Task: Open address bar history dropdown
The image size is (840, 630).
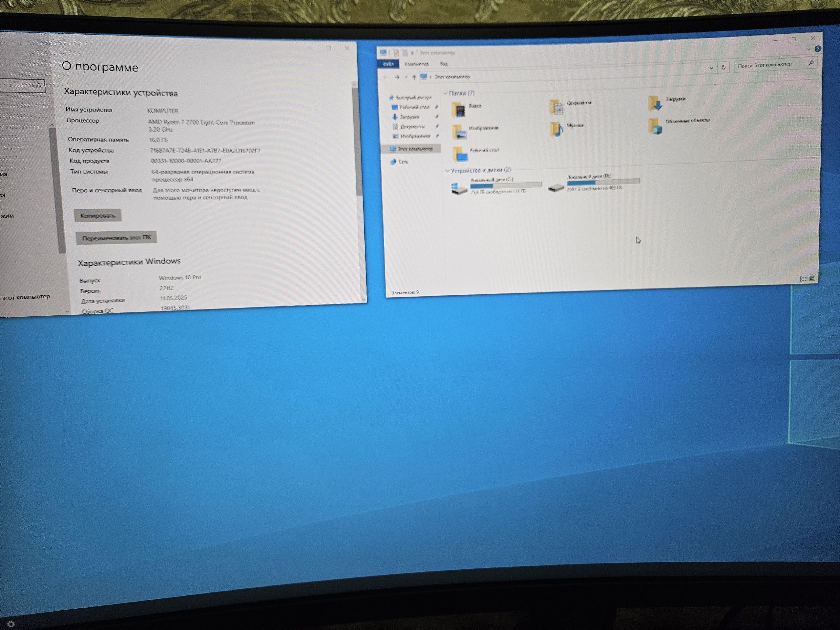Action: click(711, 68)
